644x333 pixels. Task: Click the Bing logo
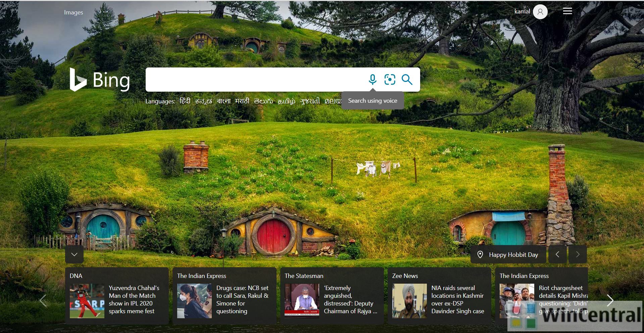(100, 80)
